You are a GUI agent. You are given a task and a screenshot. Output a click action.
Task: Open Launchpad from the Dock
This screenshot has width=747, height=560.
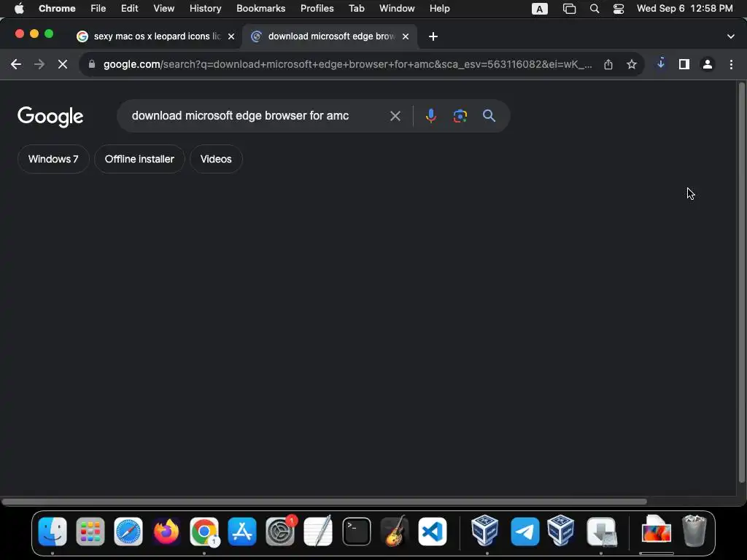[x=90, y=532]
